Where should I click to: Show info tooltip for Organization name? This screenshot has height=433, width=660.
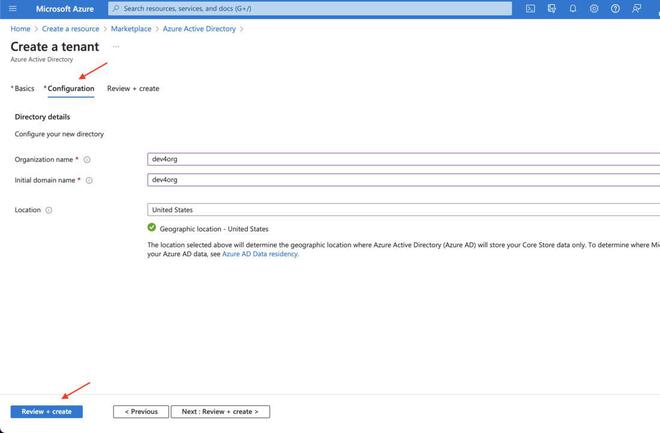coord(87,159)
